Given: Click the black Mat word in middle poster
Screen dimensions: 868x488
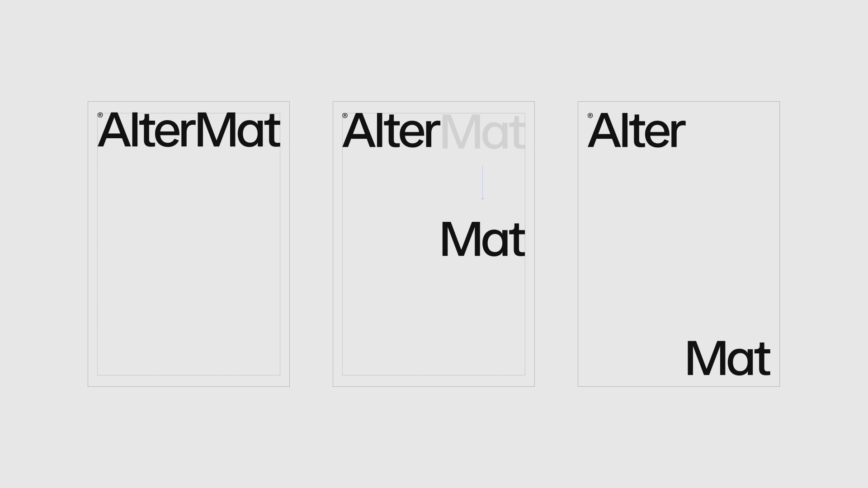Looking at the screenshot, I should click(483, 239).
